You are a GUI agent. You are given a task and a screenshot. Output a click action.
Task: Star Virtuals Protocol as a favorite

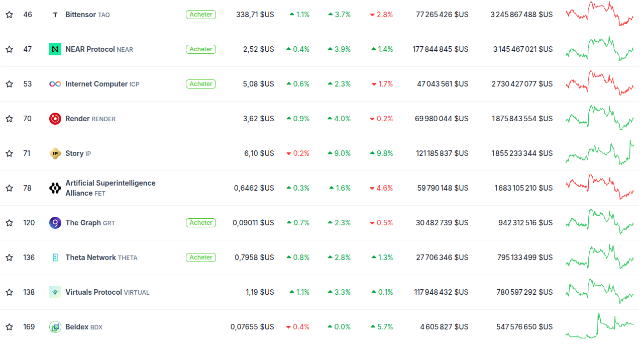point(9,292)
